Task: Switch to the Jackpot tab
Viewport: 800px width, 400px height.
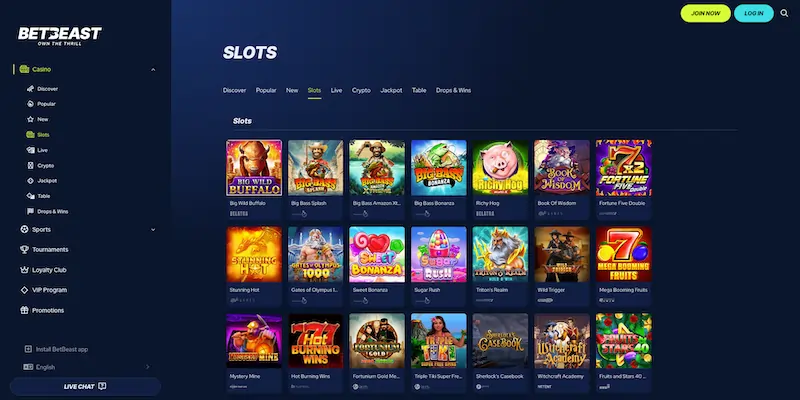Action: click(x=391, y=90)
